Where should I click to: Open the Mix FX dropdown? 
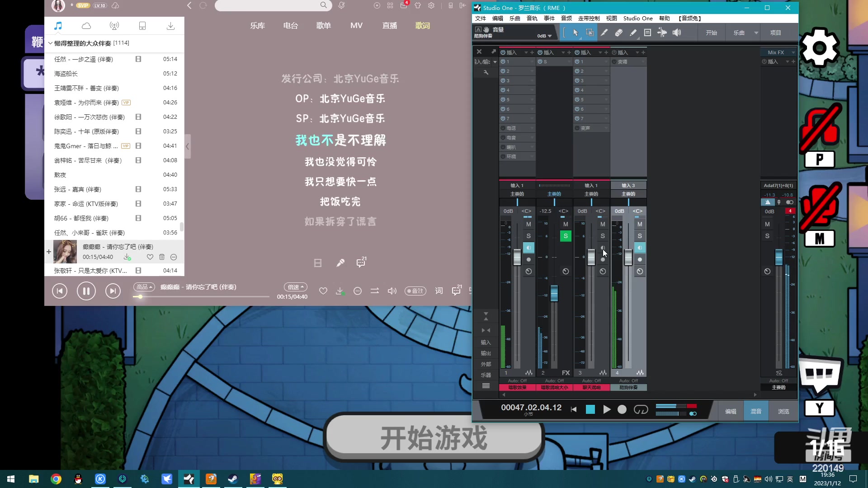(793, 52)
